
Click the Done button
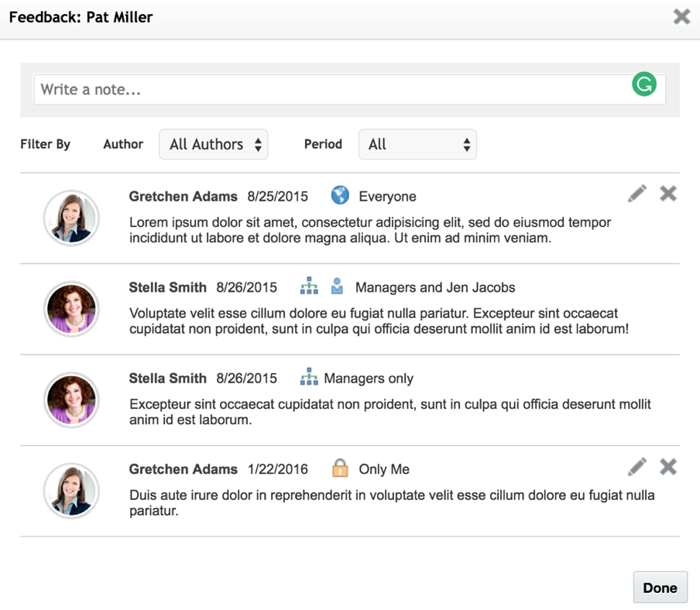coord(661,588)
